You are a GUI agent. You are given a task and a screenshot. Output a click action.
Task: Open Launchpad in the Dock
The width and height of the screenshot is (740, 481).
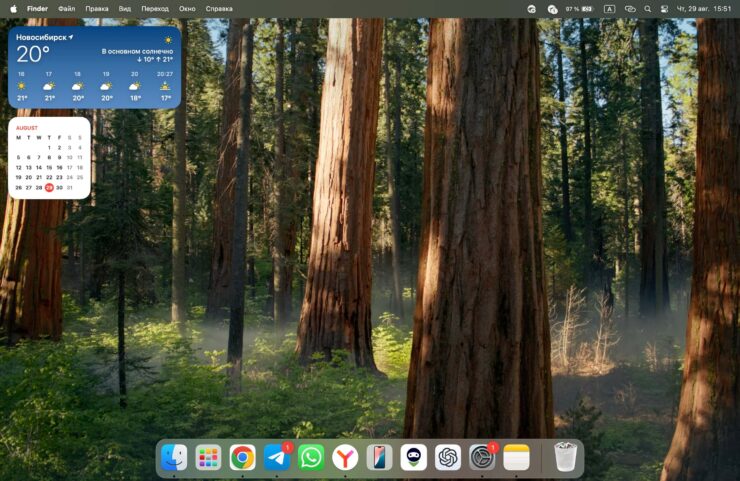click(208, 457)
